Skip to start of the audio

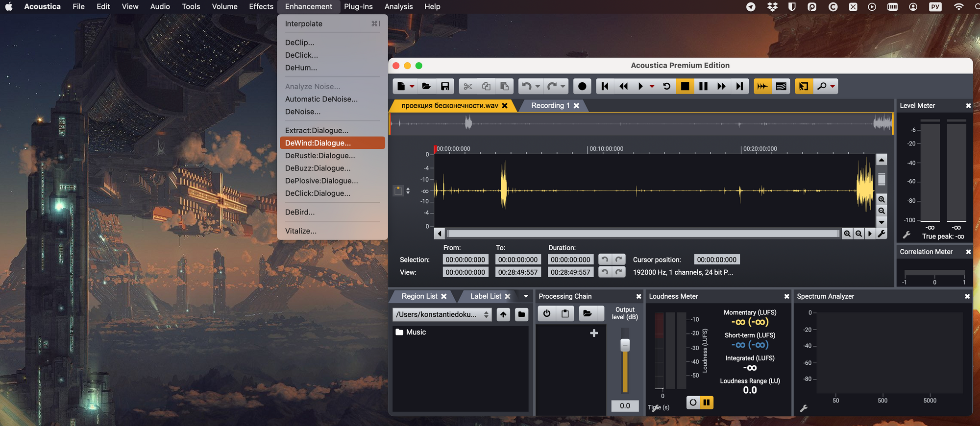[605, 86]
